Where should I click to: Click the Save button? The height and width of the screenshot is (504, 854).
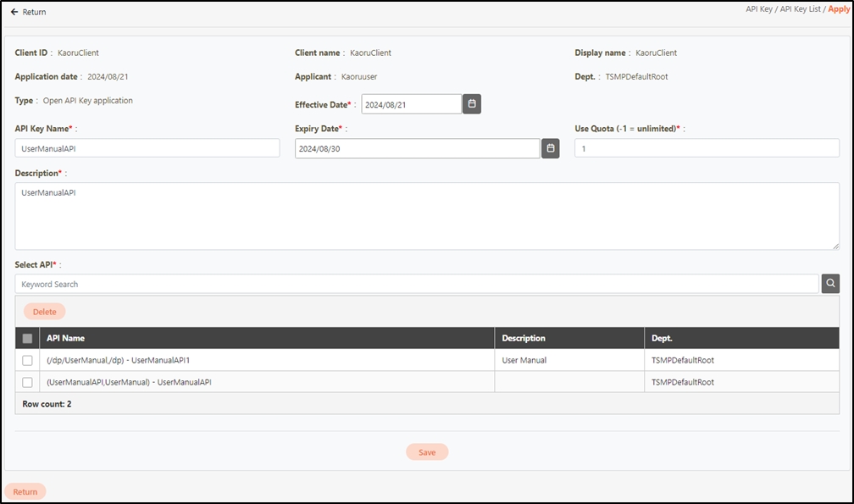(427, 452)
